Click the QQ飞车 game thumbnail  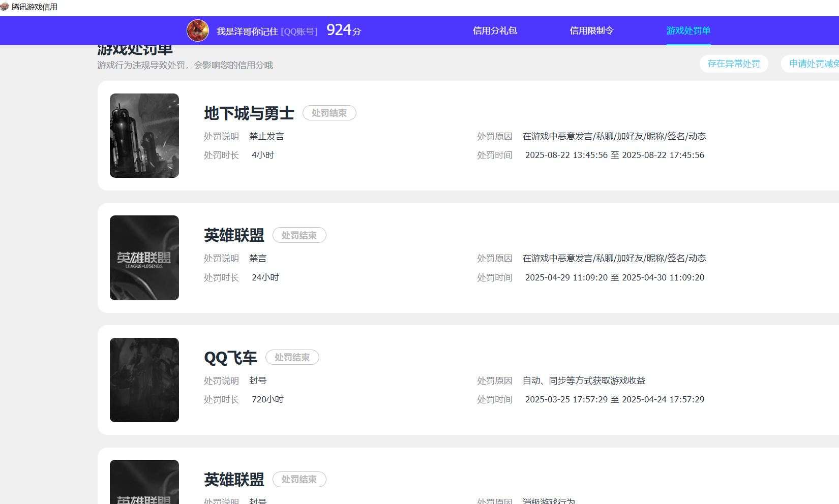144,380
